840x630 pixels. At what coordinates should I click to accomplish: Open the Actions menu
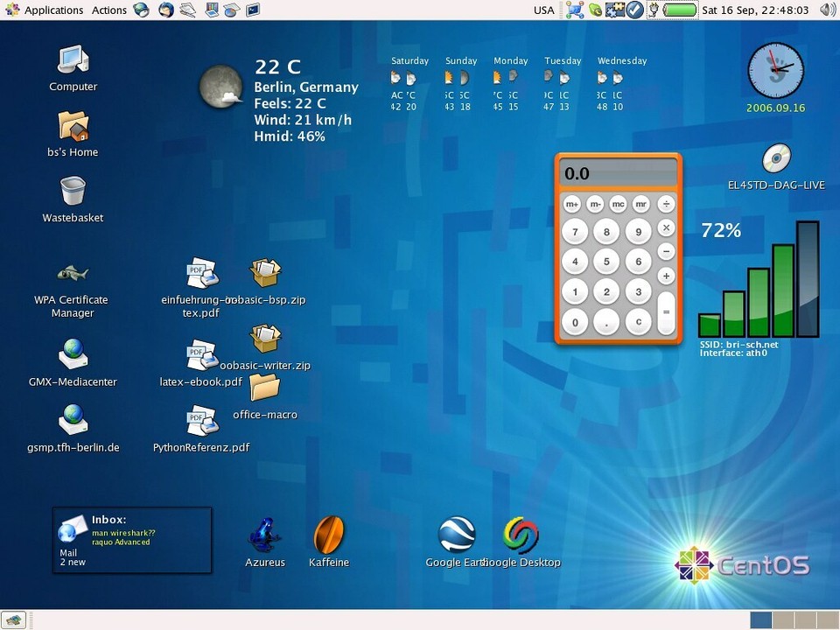pos(109,10)
